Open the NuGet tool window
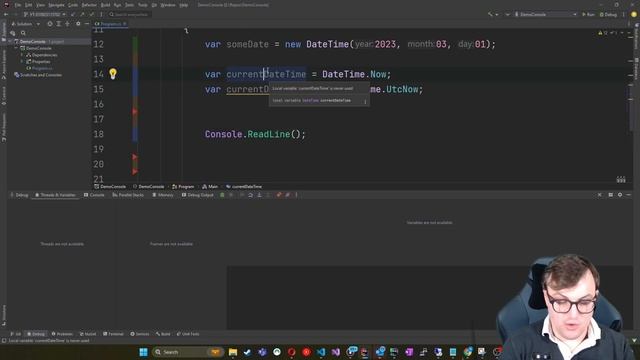Viewport: 640px width, 360px height. tap(88, 334)
